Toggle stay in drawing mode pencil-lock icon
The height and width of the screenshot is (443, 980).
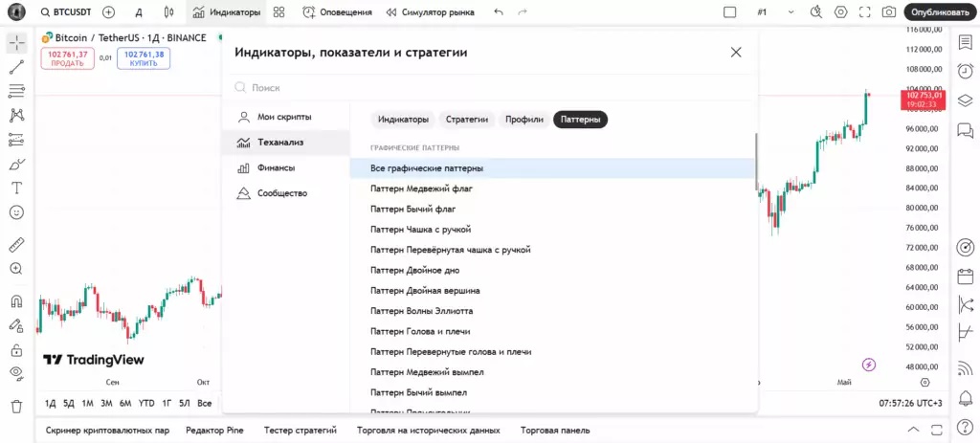point(17,325)
